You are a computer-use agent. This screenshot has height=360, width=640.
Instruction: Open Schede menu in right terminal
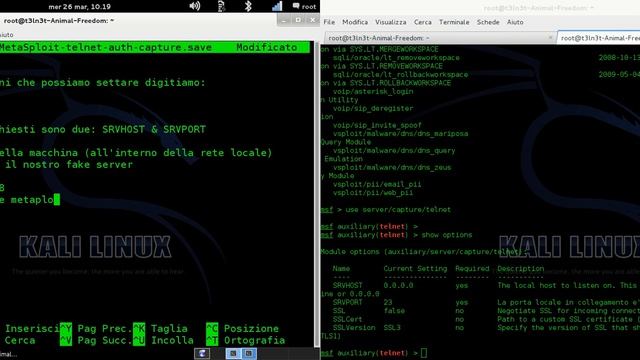488,22
